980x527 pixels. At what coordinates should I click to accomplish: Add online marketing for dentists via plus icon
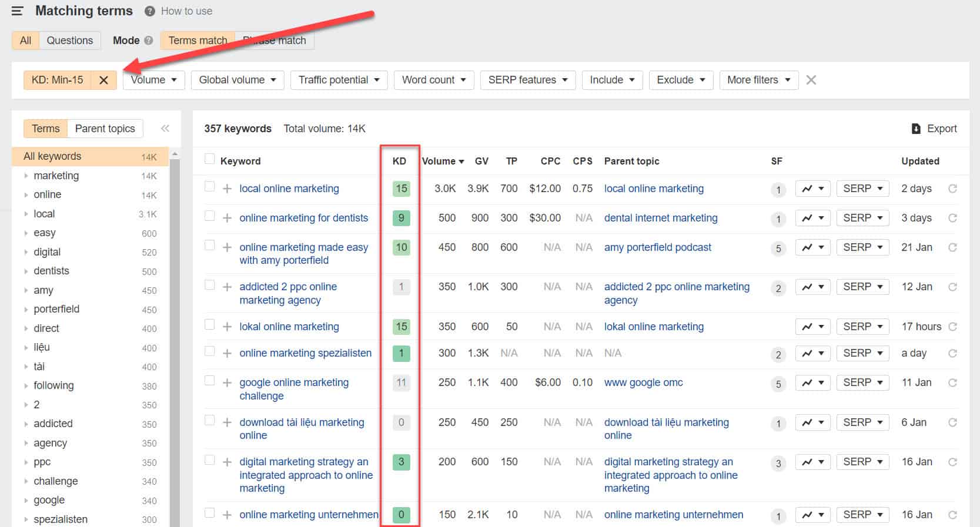(x=227, y=218)
